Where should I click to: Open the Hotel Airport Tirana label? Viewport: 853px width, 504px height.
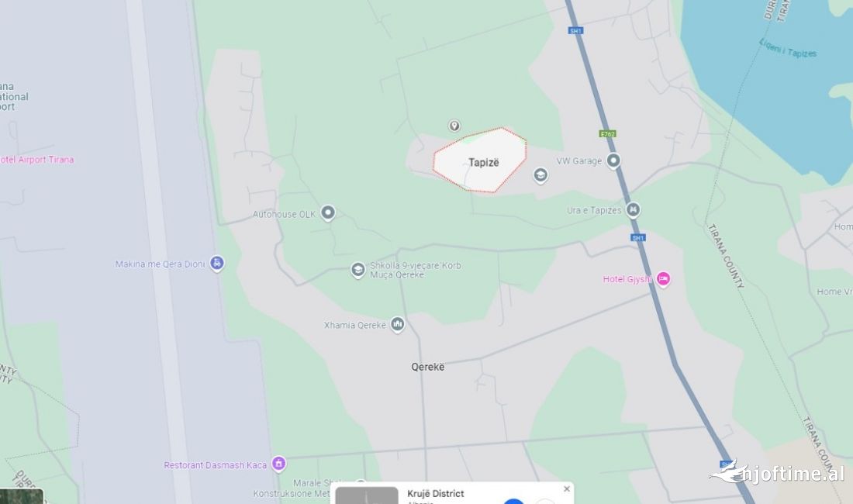point(36,160)
